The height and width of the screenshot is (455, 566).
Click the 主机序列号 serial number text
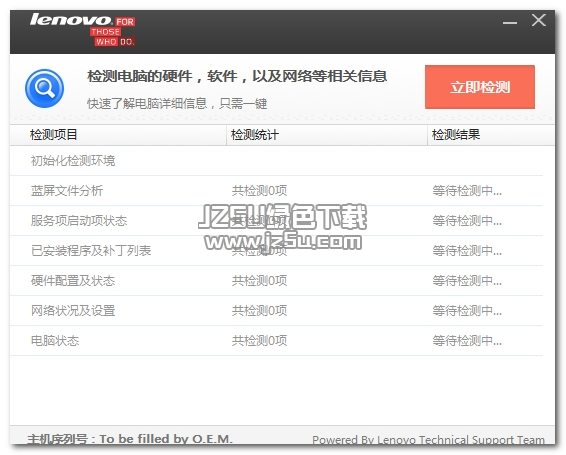pos(130,439)
